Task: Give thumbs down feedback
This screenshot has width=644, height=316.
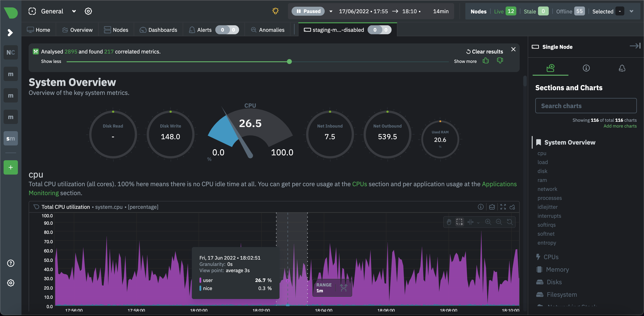Action: click(500, 61)
